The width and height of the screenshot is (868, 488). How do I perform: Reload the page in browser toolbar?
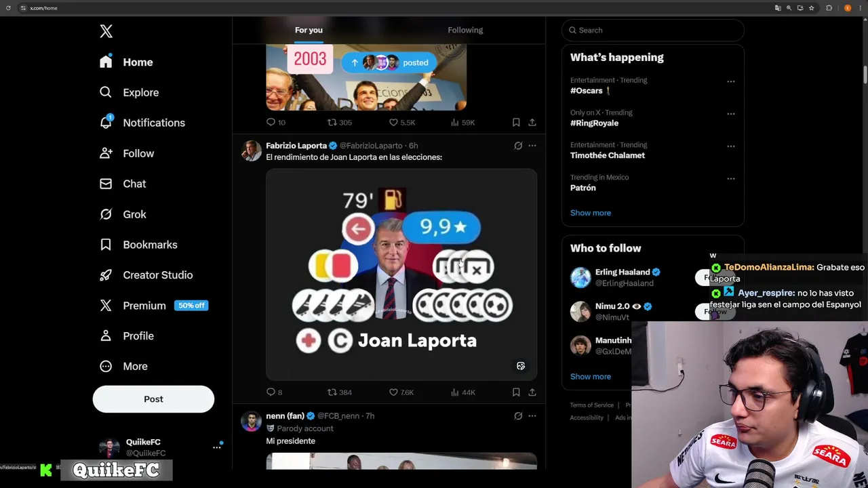click(8, 8)
